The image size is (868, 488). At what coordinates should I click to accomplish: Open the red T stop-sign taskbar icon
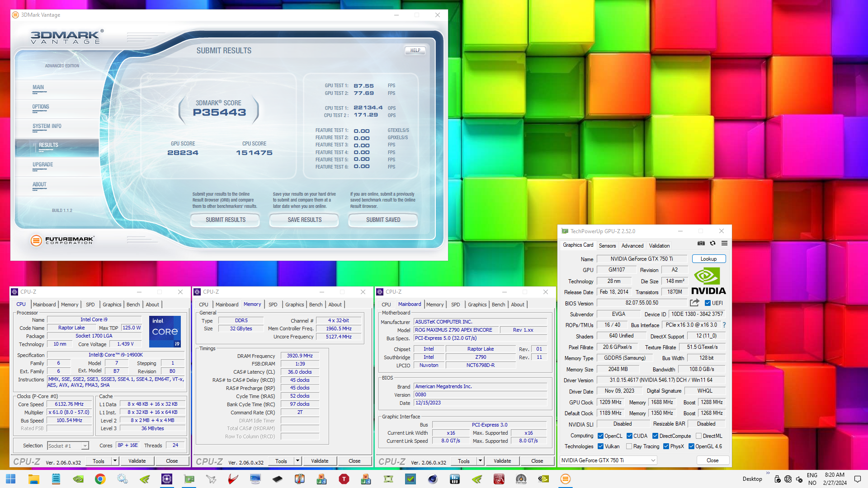344,479
